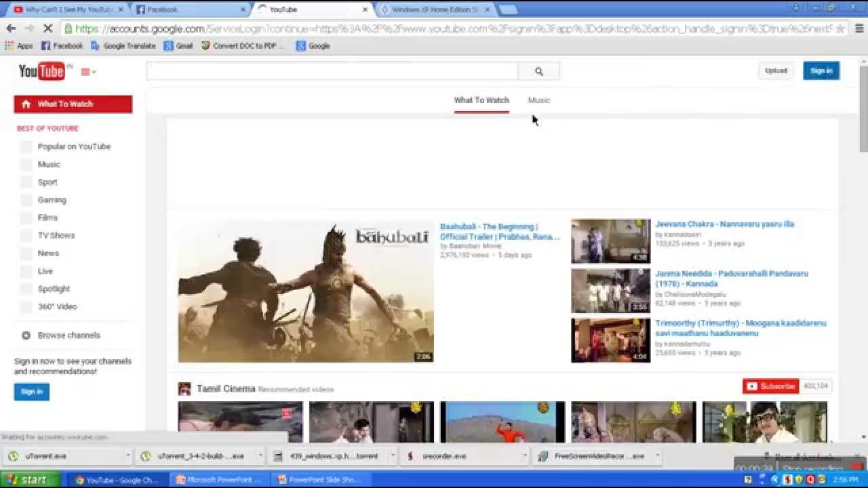Open the Google bookmark
Screen dimensions: 868x488
[x=313, y=46]
